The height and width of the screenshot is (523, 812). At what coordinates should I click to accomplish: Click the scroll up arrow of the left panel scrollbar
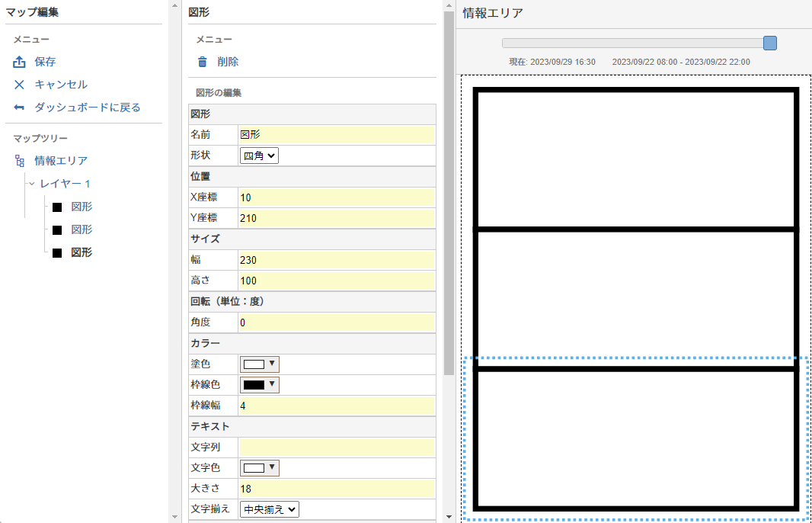tap(174, 5)
